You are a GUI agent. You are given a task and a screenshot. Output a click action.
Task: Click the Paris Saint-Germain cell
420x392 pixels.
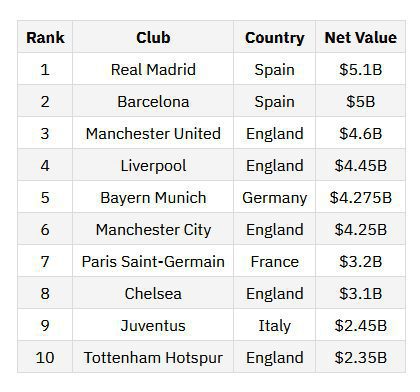point(153,261)
